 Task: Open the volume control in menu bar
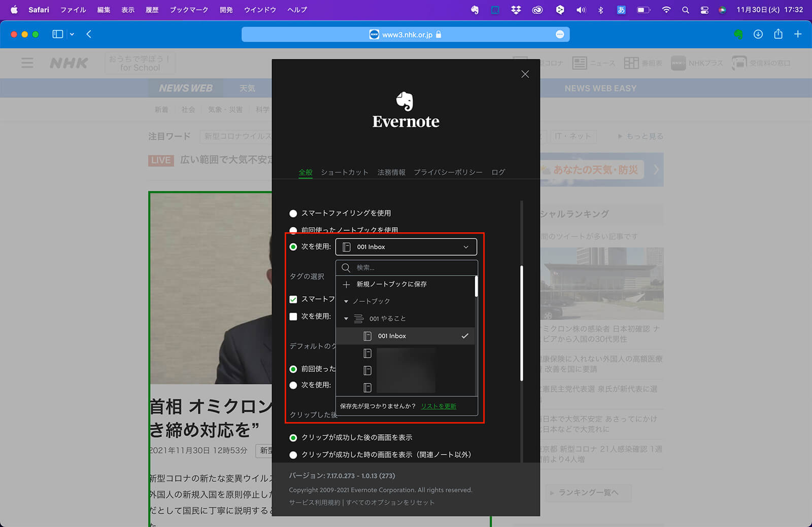tap(581, 10)
